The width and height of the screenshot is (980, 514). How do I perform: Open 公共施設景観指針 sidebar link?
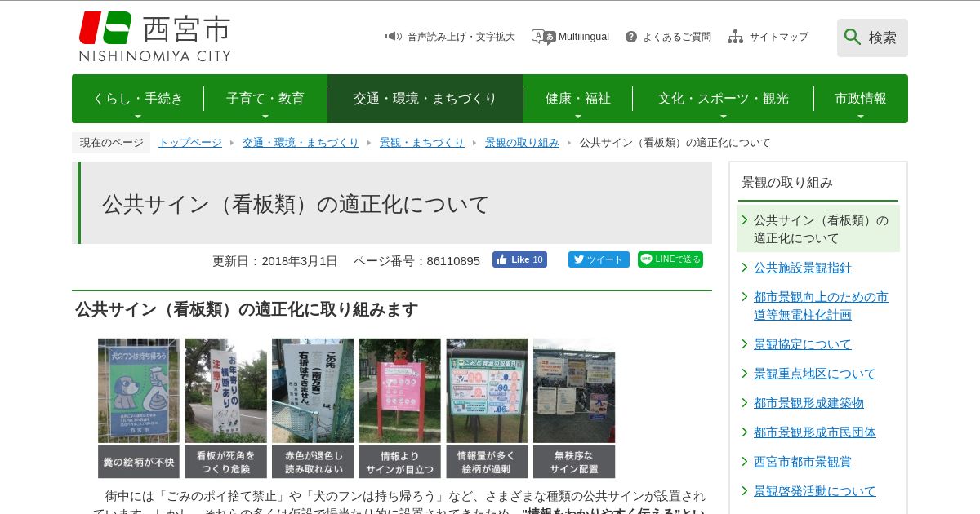803,268
